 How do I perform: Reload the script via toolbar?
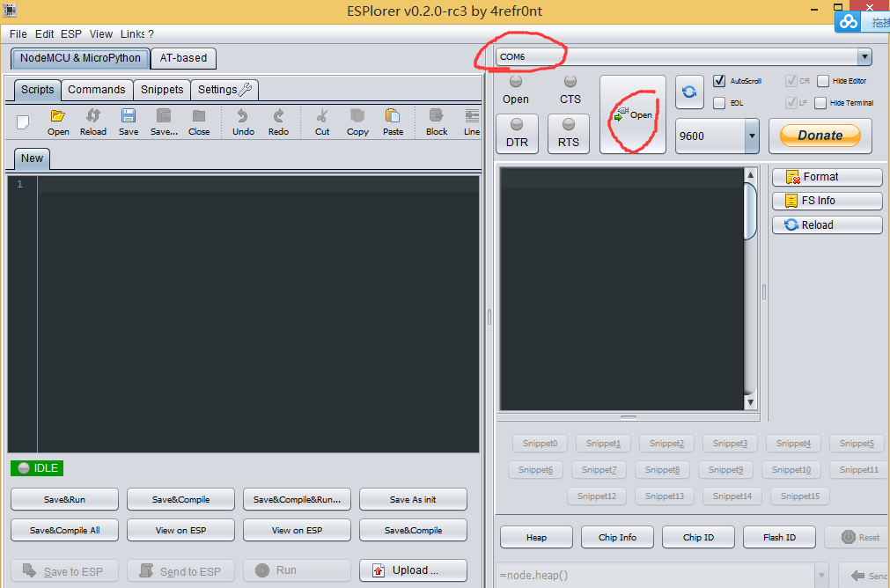(93, 122)
